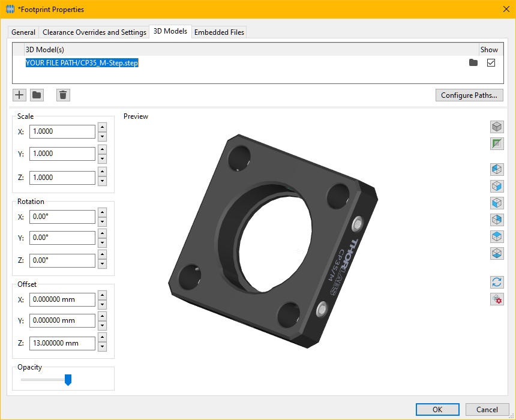This screenshot has height=420, width=516.
Task: Open the folder browser to load a model
Action: pos(37,95)
